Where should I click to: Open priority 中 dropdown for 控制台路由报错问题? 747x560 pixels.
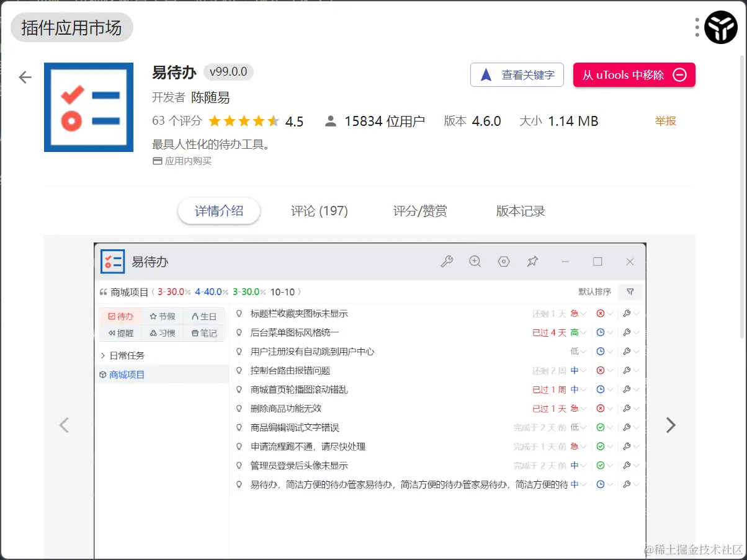pyautogui.click(x=578, y=371)
